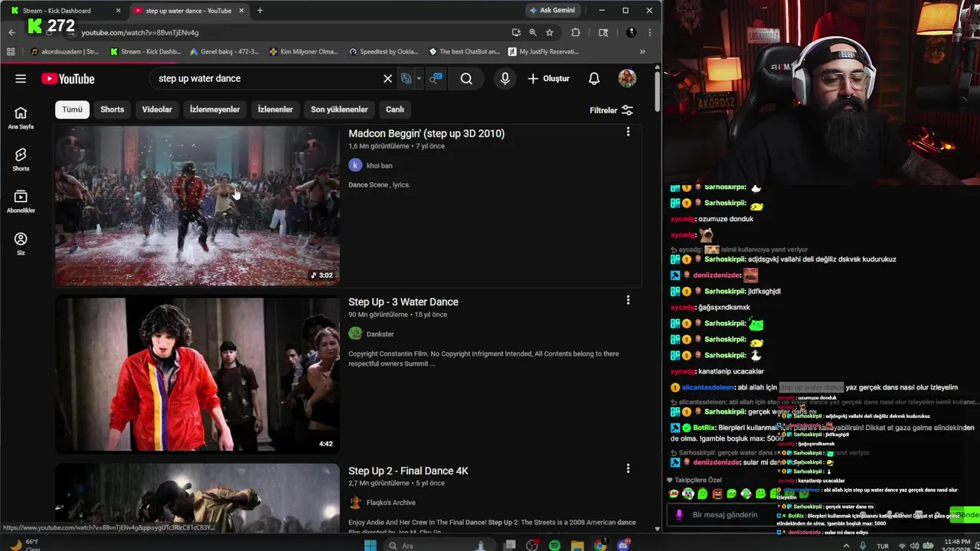This screenshot has height=551, width=980.
Task: Click the translate extension icon in search bar
Action: click(x=407, y=79)
